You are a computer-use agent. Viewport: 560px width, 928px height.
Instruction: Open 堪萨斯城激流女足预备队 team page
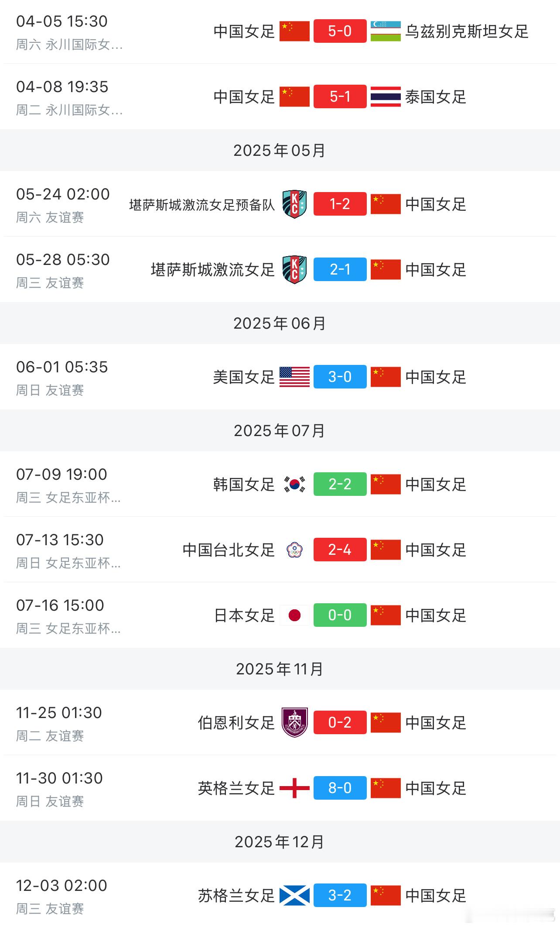[x=202, y=204]
